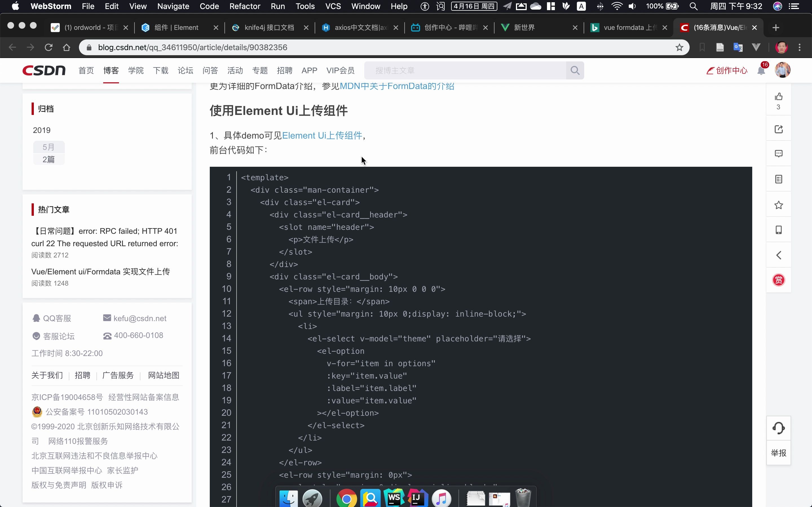Viewport: 812px width, 507px height.
Task: Switch to the axios中文文档 browser tab
Action: point(359,27)
